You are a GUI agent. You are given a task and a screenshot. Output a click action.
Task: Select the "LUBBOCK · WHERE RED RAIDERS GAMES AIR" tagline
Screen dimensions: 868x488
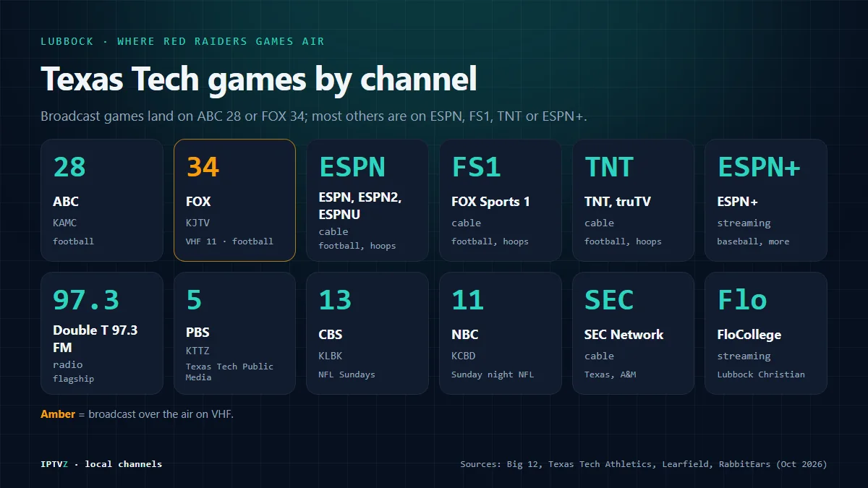click(x=182, y=41)
